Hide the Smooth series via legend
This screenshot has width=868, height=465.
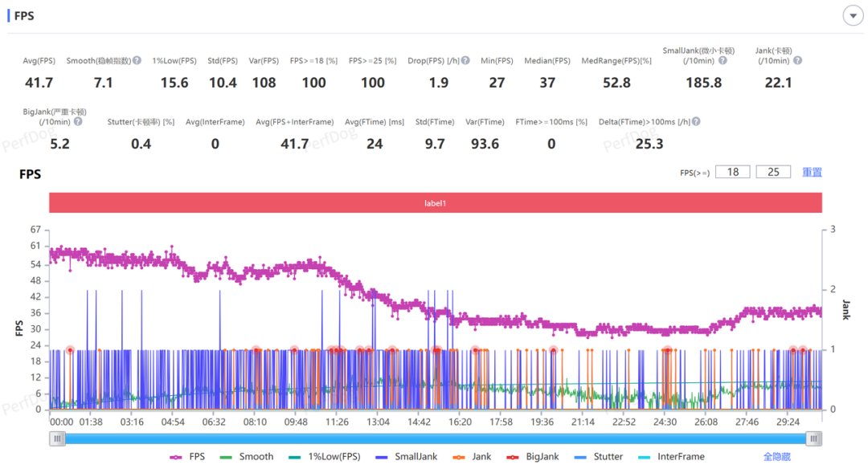246,456
